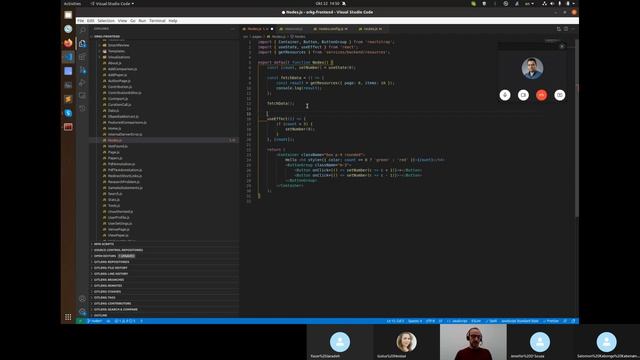Open the Explorer view in activity bar
The width and height of the screenshot is (640, 360).
pos(82,44)
